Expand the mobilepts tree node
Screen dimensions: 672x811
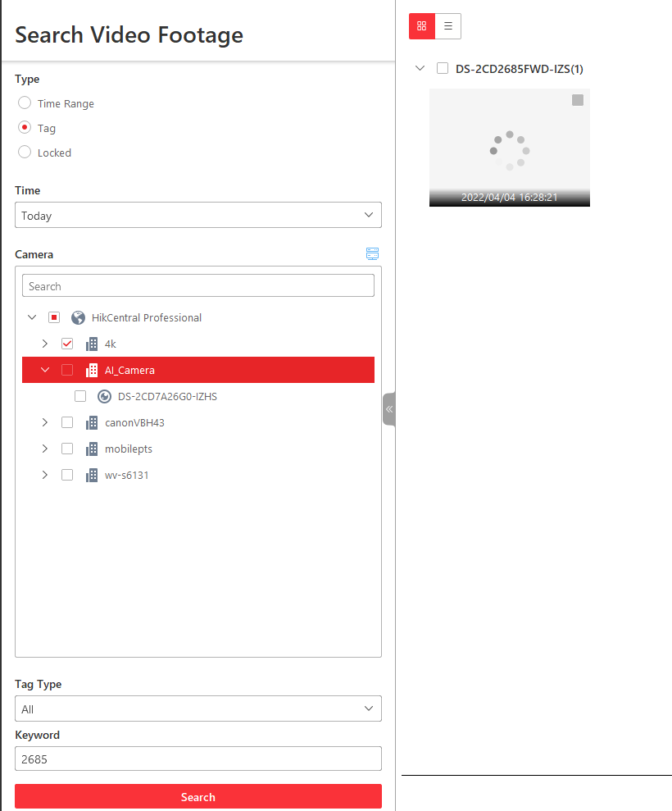click(x=45, y=449)
